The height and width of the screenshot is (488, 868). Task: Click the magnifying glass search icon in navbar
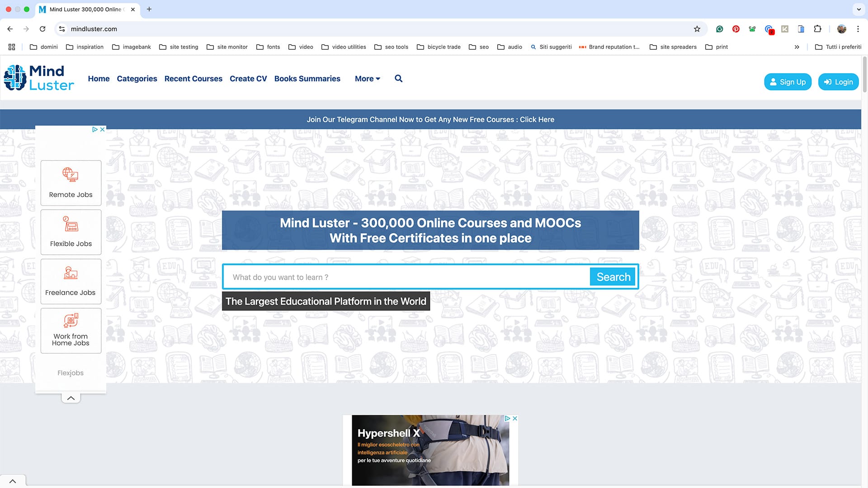(x=398, y=79)
